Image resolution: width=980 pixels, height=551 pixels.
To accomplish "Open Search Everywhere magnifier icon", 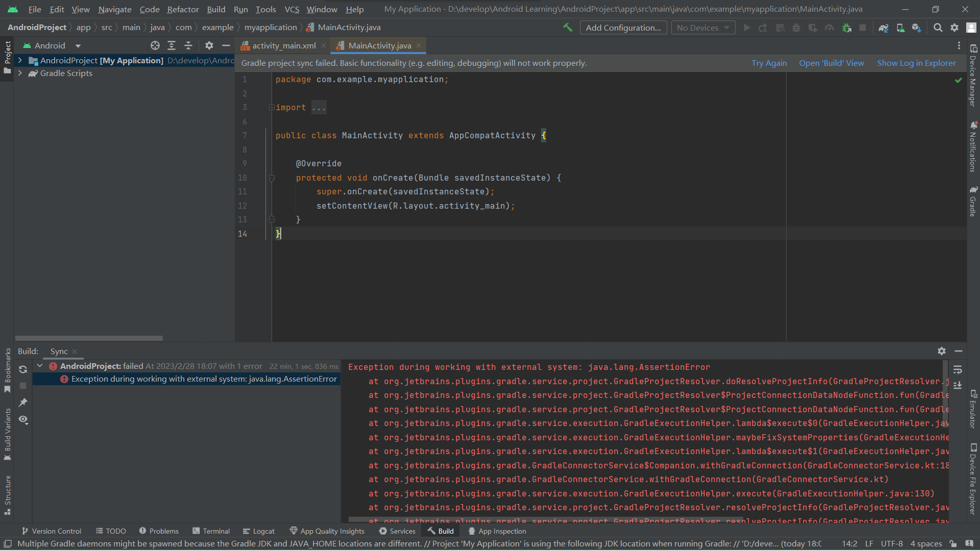I will click(x=938, y=28).
